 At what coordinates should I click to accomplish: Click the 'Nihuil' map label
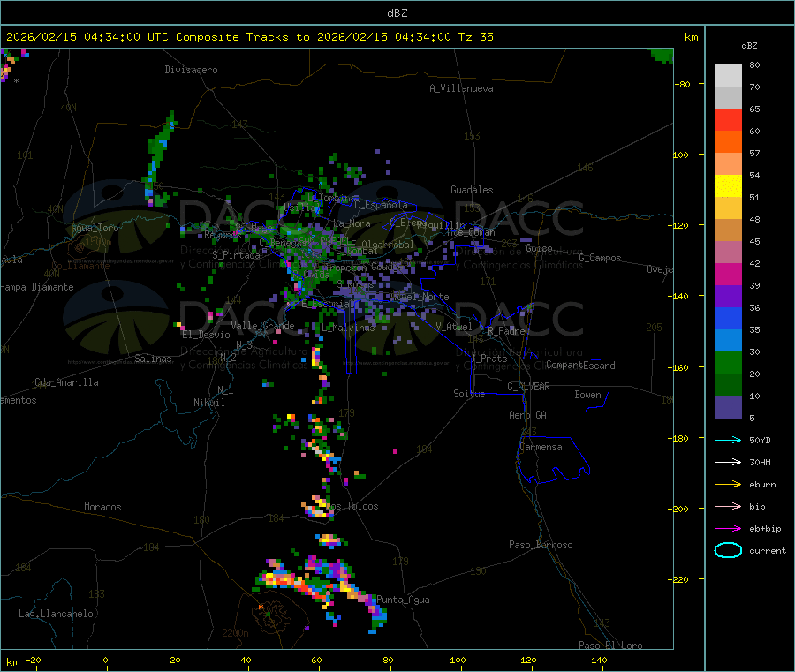pyautogui.click(x=208, y=403)
